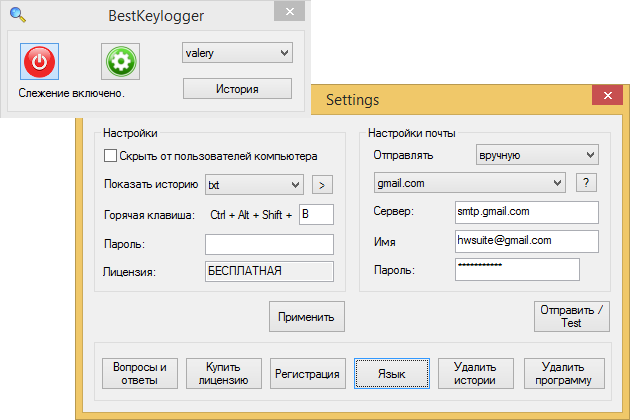Viewport: 630px width, 420px height.
Task: Open the valery user dropdown
Action: 237,53
